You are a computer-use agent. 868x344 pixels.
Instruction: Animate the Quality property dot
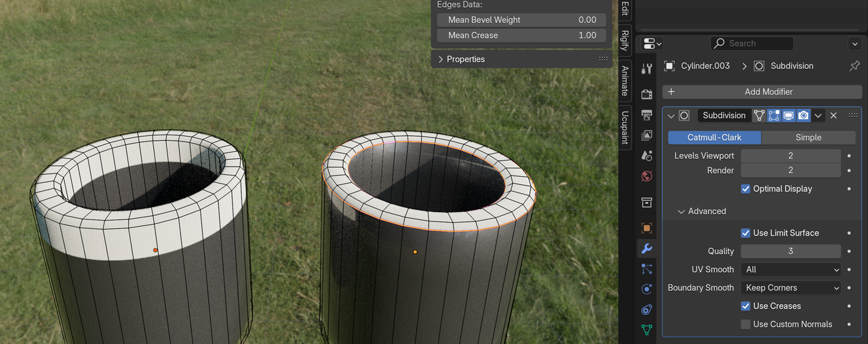click(849, 251)
